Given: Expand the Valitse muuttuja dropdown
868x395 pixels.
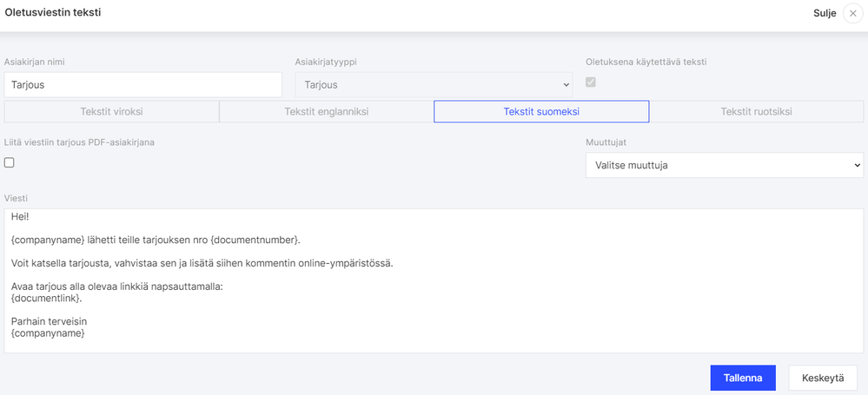Looking at the screenshot, I should pyautogui.click(x=724, y=165).
